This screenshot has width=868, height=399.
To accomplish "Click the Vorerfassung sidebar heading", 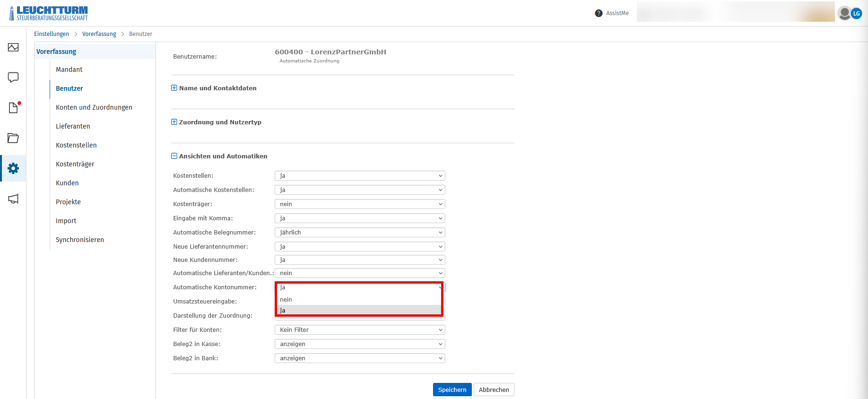I will 56,52.
